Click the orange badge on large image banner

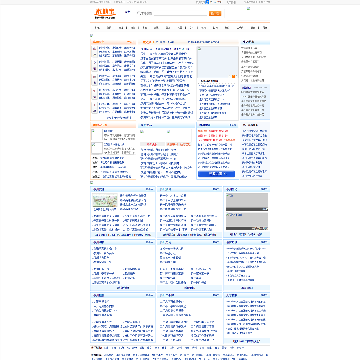233,77
